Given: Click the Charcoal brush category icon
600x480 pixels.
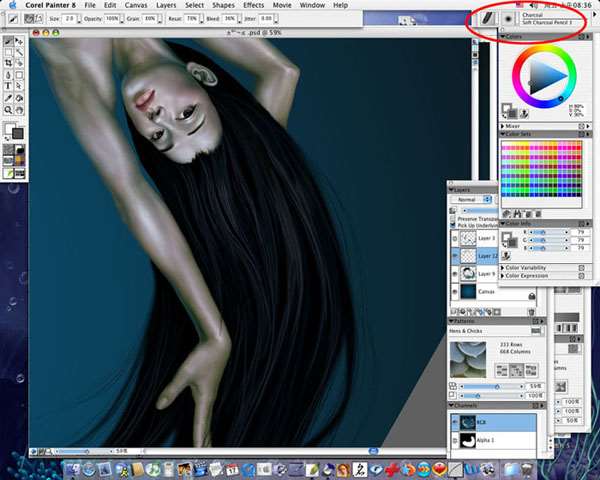Looking at the screenshot, I should pyautogui.click(x=486, y=18).
